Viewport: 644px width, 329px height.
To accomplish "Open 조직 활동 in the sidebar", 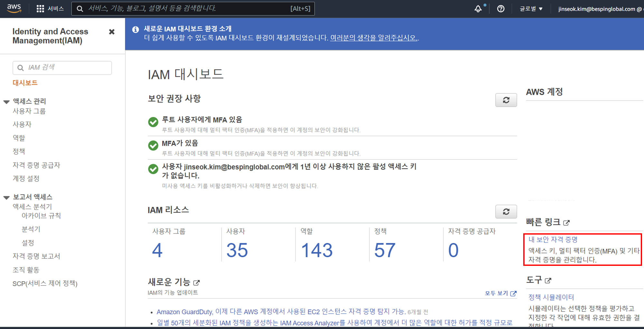I will coord(26,270).
